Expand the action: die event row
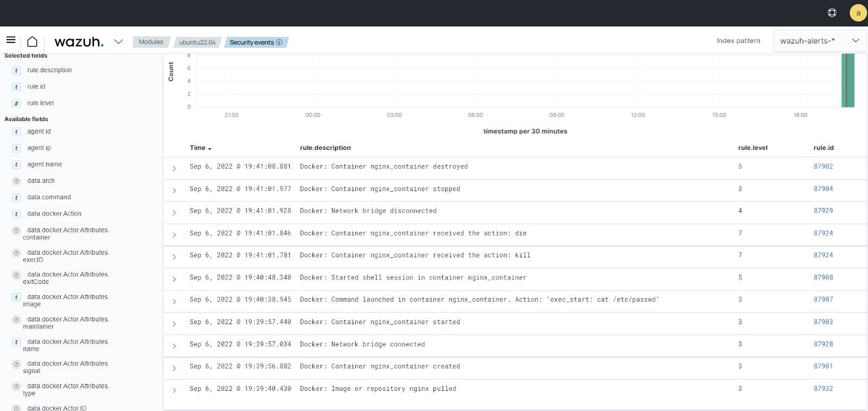Screen dimensions: 868x411 point(174,235)
